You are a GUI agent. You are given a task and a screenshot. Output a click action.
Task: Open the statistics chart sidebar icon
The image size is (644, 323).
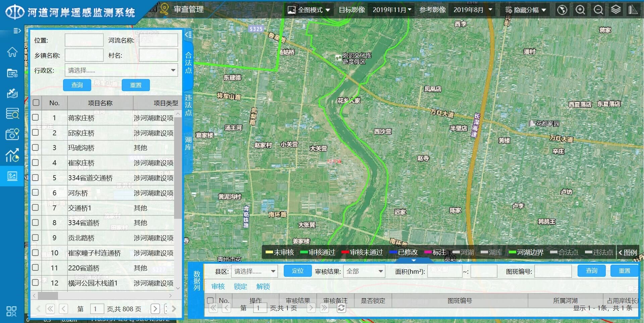12,155
